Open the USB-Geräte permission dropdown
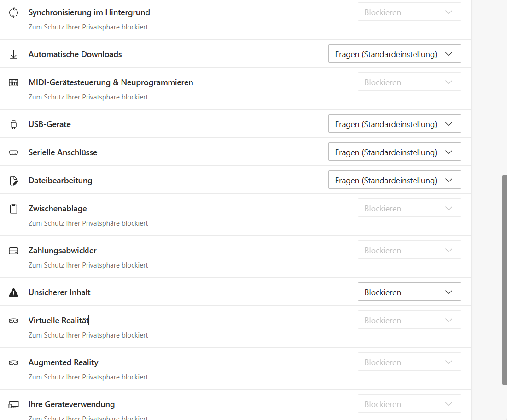Screen dimensions: 507x420 [395, 124]
